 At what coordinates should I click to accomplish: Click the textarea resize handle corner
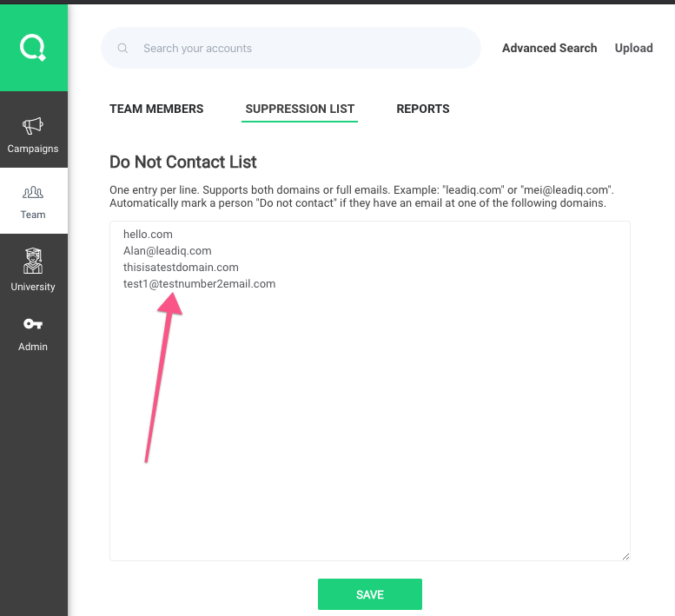(x=625, y=555)
